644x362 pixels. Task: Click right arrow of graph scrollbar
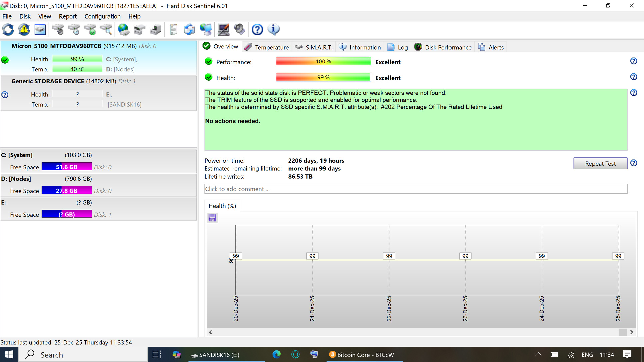[631, 332]
